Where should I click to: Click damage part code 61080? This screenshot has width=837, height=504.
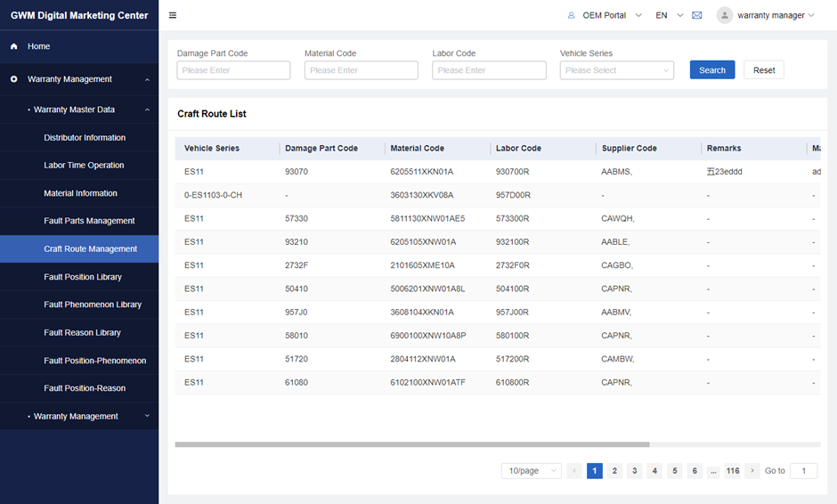[297, 383]
